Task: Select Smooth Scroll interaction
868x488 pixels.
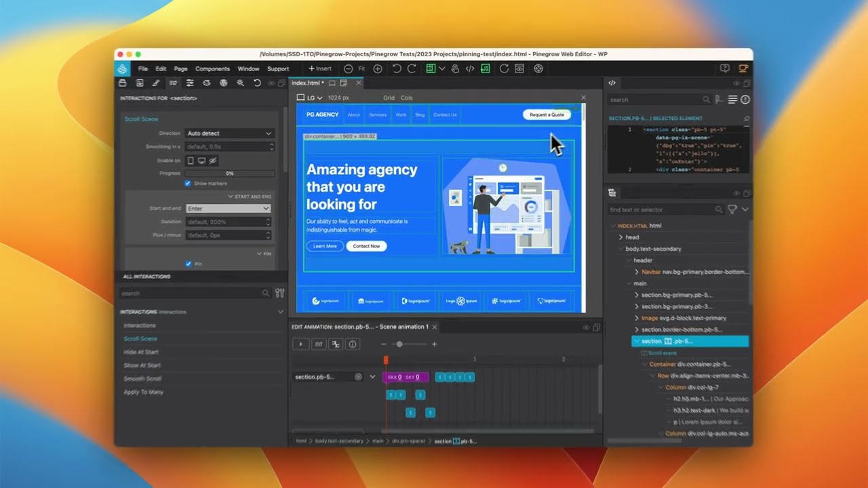Action: click(x=142, y=378)
